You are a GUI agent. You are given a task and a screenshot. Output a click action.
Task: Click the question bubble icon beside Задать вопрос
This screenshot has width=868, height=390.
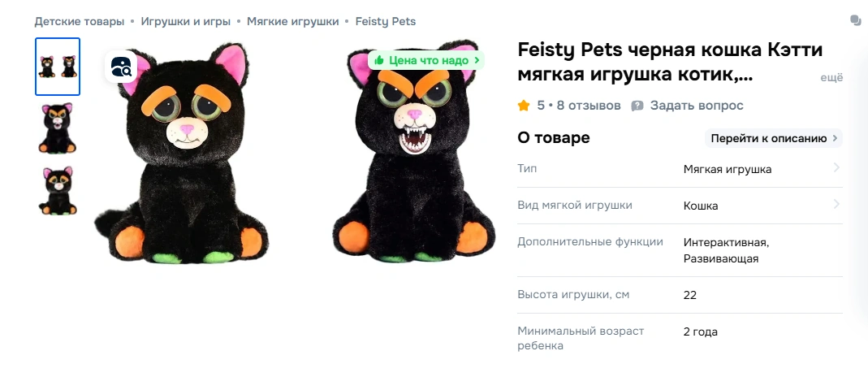coord(637,106)
